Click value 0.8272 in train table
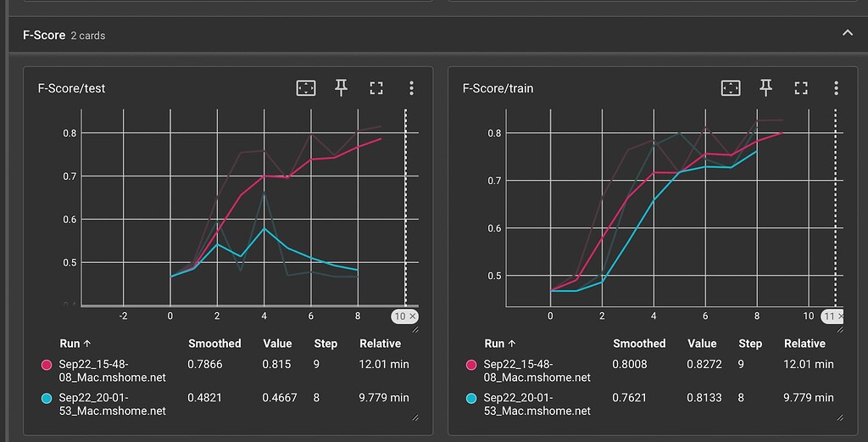 704,365
